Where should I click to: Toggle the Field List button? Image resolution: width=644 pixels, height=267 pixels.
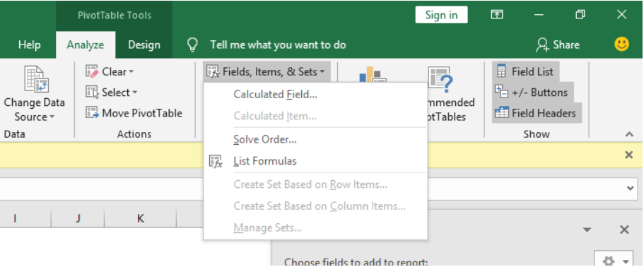click(526, 71)
